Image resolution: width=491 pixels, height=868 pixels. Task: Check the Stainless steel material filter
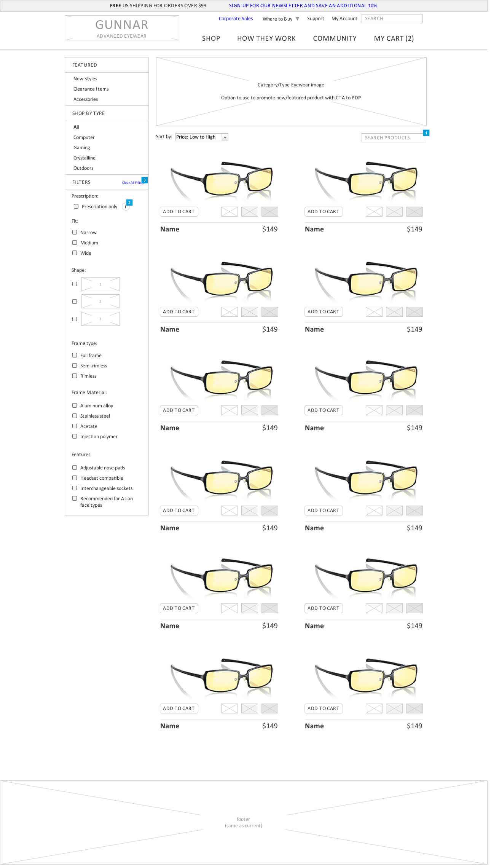(75, 416)
